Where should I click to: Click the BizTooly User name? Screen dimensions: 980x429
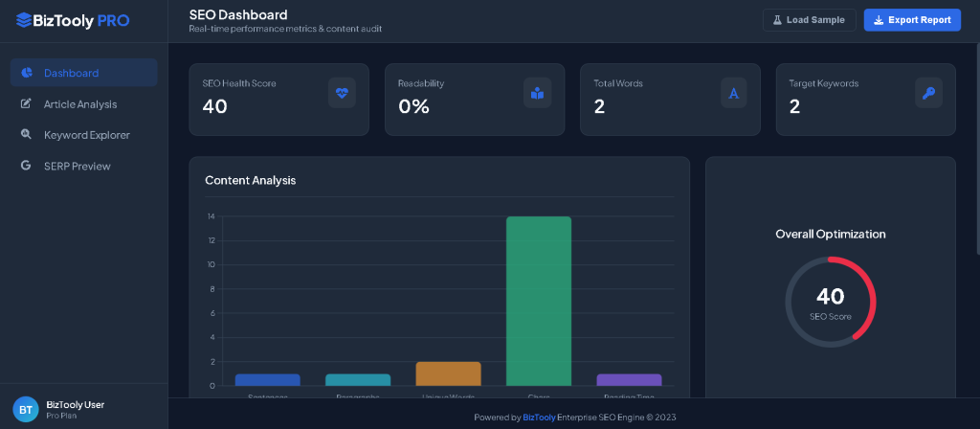(x=75, y=405)
